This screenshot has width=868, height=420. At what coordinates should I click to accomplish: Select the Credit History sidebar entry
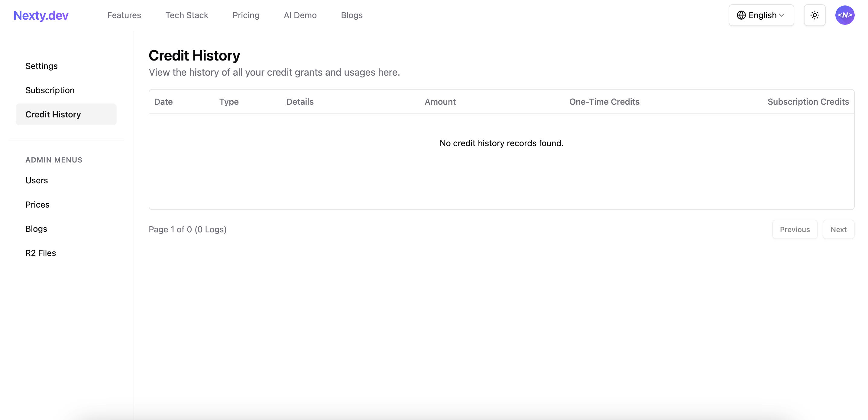click(x=53, y=114)
